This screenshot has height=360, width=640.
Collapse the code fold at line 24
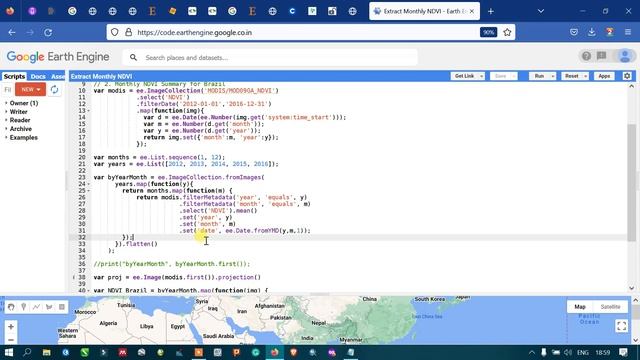tap(89, 184)
